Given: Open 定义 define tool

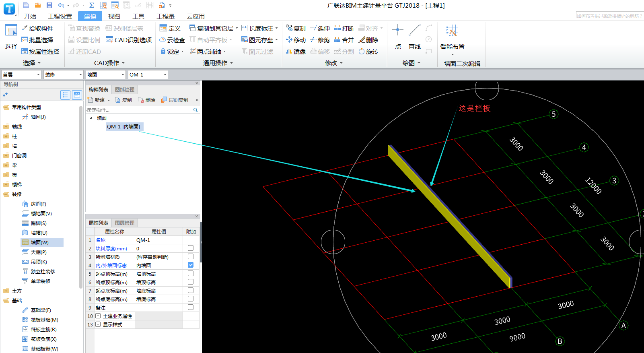Looking at the screenshot, I should [x=170, y=28].
